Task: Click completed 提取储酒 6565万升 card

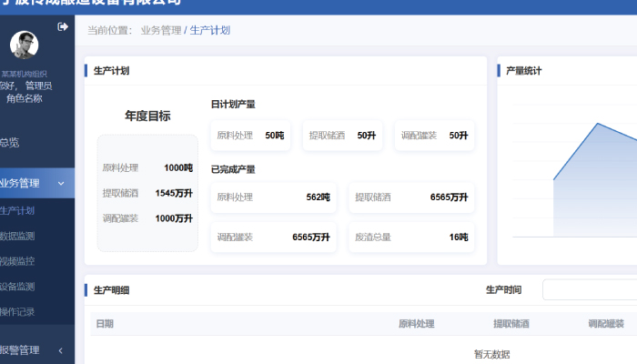Action: tap(411, 197)
